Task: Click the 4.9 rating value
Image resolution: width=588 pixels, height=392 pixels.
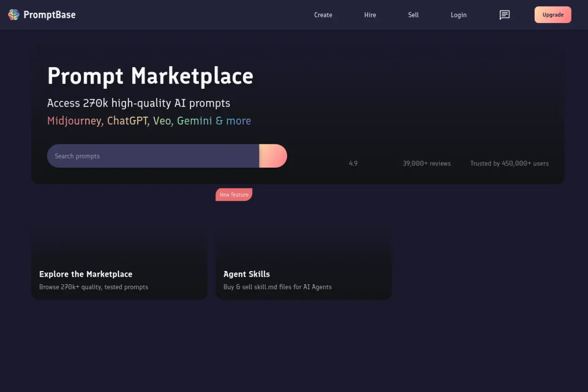Action: click(x=353, y=164)
